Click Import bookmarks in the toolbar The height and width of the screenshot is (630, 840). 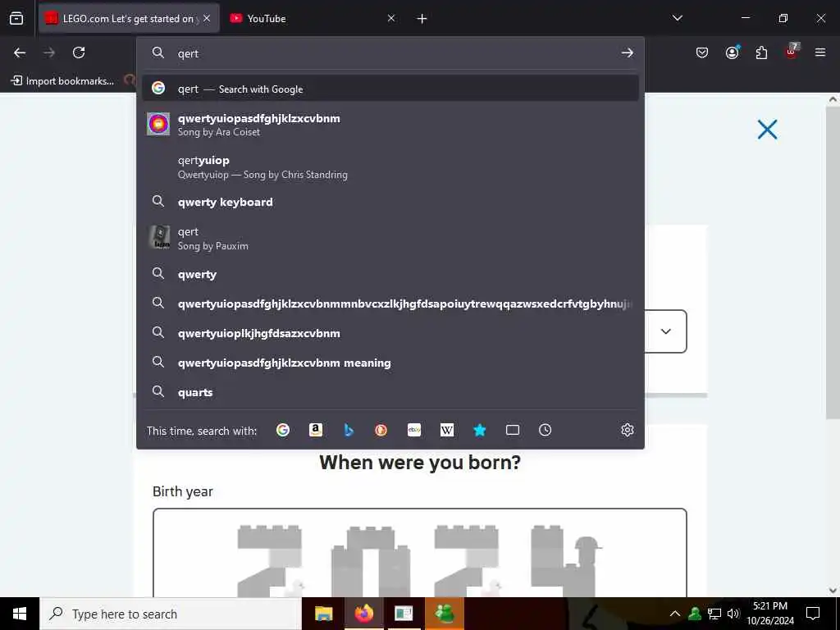62,81
